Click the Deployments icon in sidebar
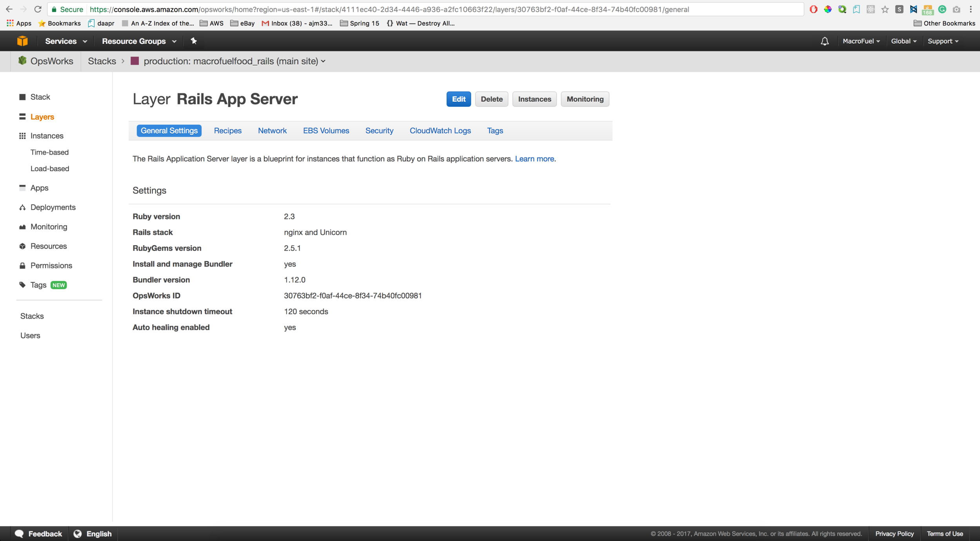980x541 pixels. coord(22,207)
